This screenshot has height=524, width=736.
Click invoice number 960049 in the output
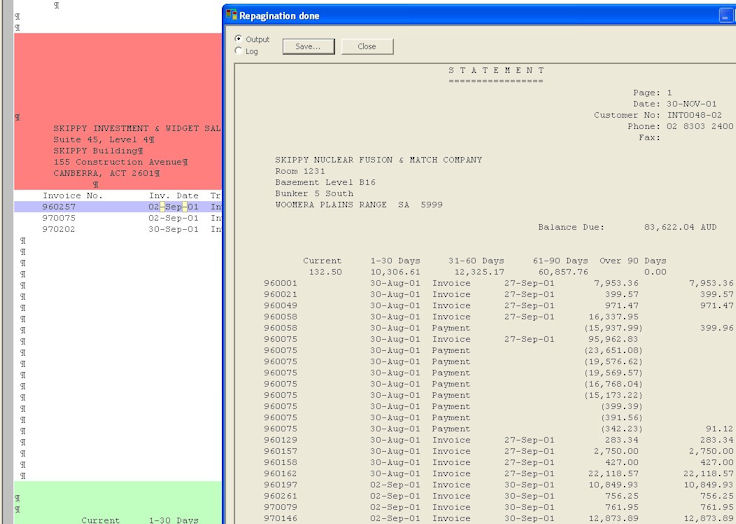[280, 306]
